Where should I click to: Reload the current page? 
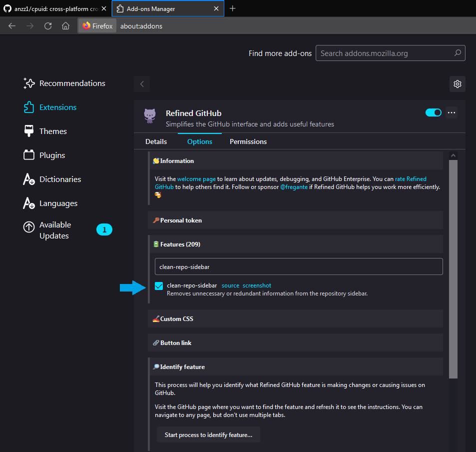click(x=47, y=25)
